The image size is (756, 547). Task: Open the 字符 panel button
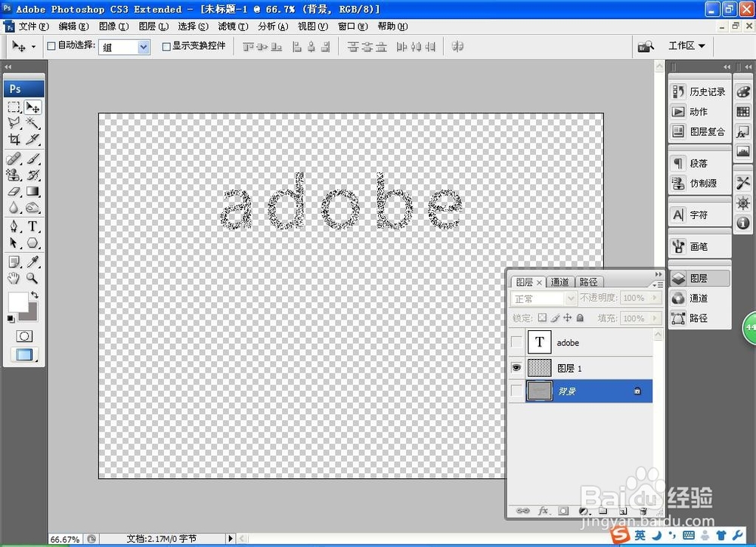[699, 215]
